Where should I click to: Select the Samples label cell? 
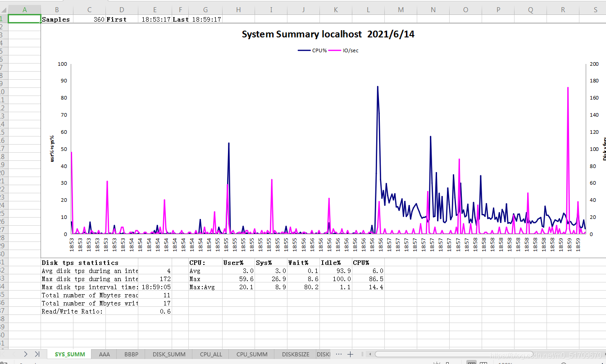[x=57, y=19]
